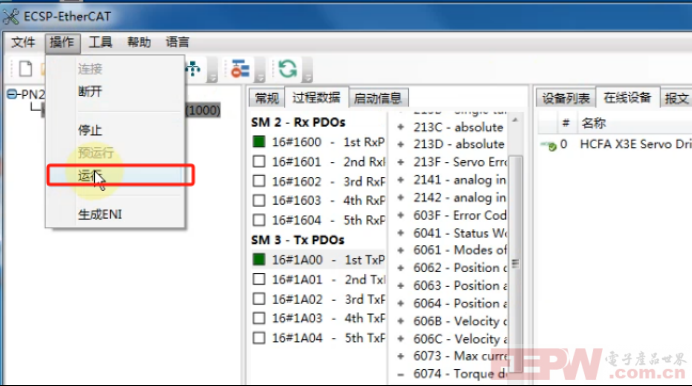Expand the 6041 - Status Word entry

[401, 232]
